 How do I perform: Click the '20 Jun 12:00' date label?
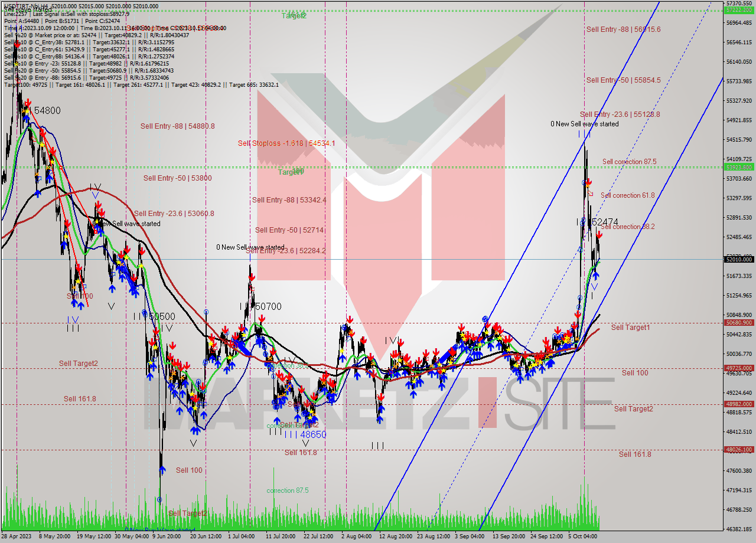206,537
